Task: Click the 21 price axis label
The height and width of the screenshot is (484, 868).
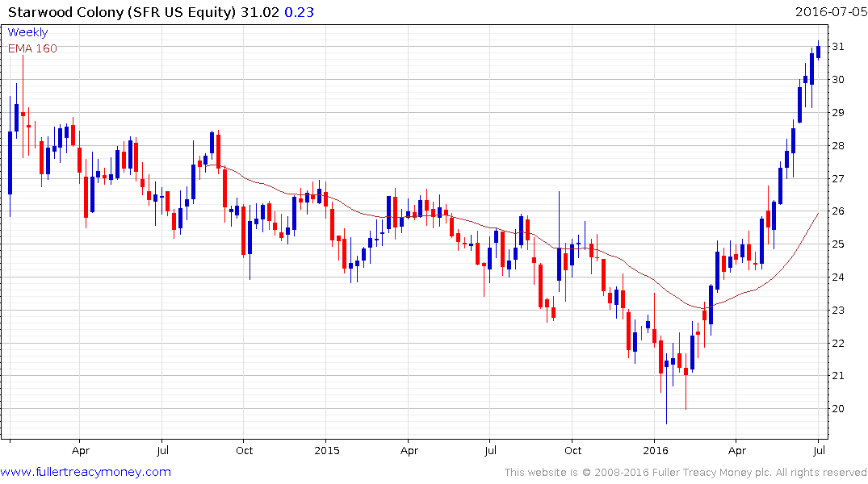Action: coord(838,376)
